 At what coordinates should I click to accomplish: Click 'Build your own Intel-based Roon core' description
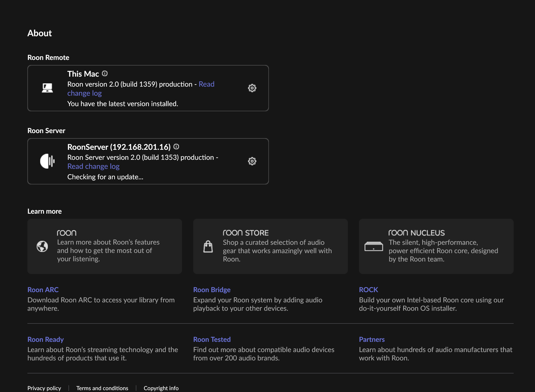tap(431, 304)
